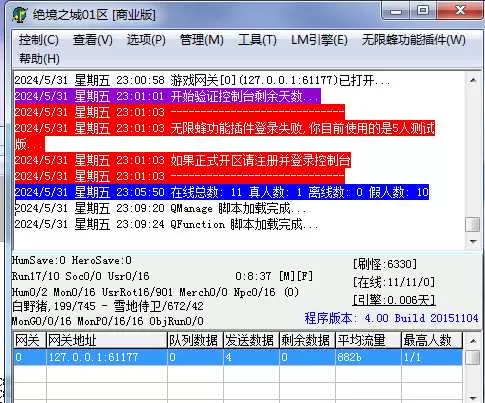
Task: Click the 队列数据 column header
Action: (195, 341)
